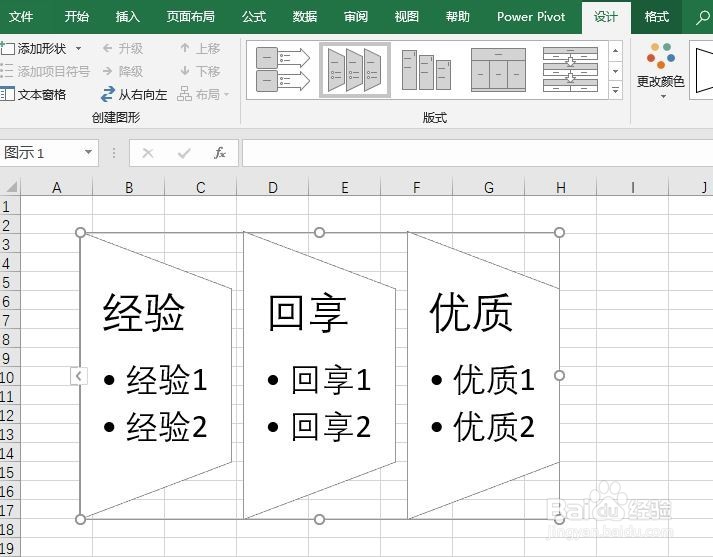Viewport: 713px width, 557px height.
Task: Click bullet text 回享2
Action: point(331,427)
